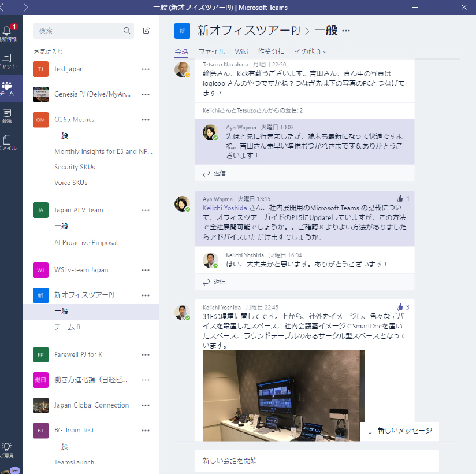This screenshot has height=474, width=476.
Task: Select the 働き方進化論 team
Action: pyautogui.click(x=91, y=380)
